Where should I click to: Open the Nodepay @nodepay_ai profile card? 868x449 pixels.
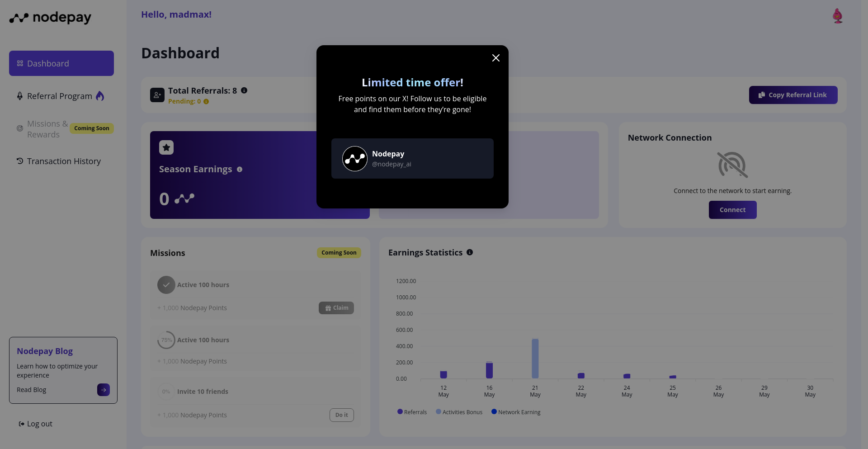click(412, 158)
